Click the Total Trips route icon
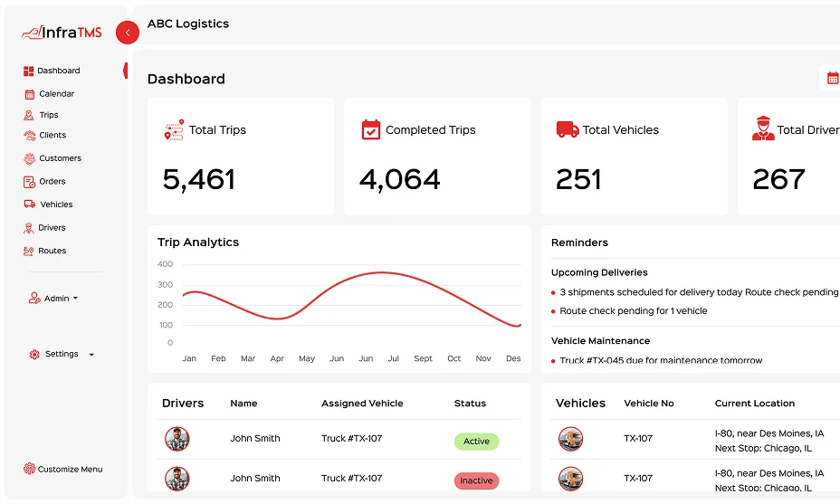 (174, 130)
